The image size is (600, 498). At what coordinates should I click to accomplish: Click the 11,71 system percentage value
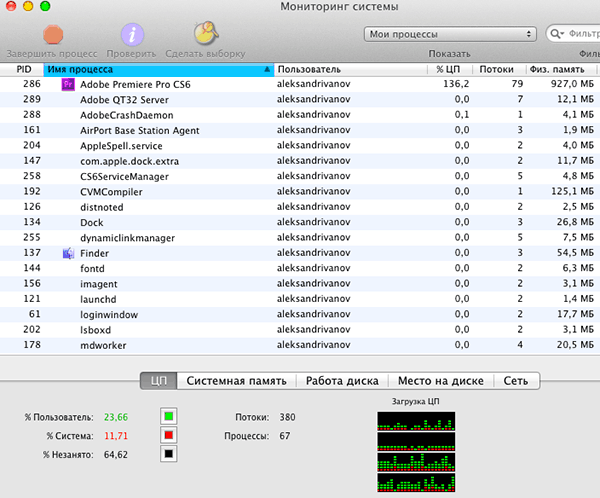click(x=116, y=436)
